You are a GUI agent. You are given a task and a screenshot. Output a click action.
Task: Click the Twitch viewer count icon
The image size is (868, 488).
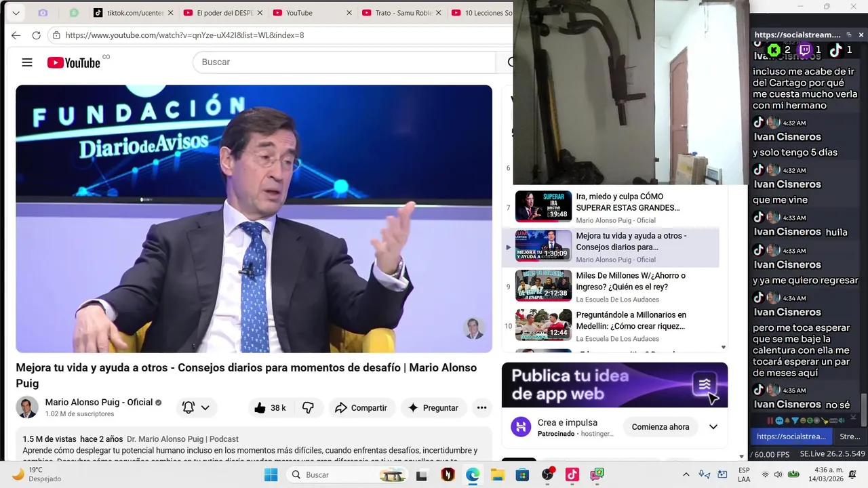click(x=804, y=49)
